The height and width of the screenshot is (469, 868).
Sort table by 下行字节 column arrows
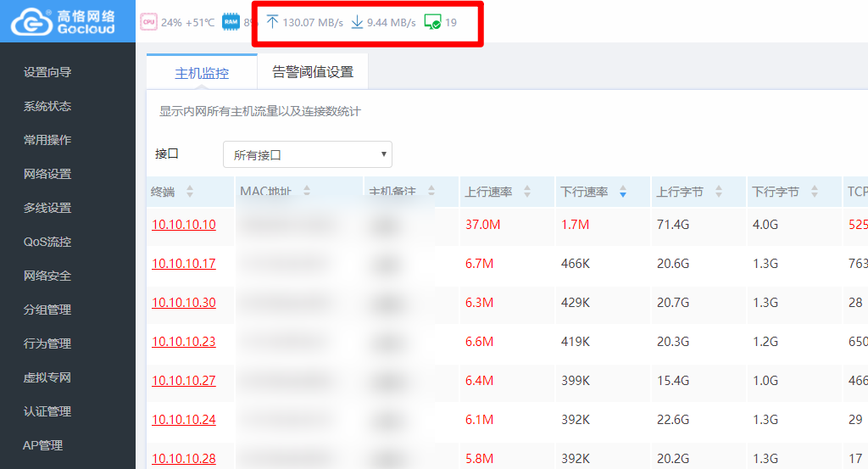coord(815,192)
